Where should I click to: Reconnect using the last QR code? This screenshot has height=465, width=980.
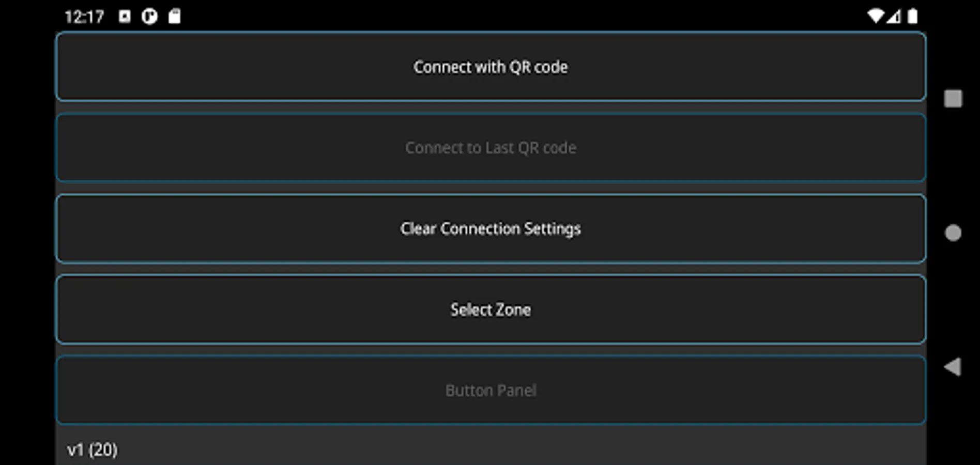[x=490, y=148]
